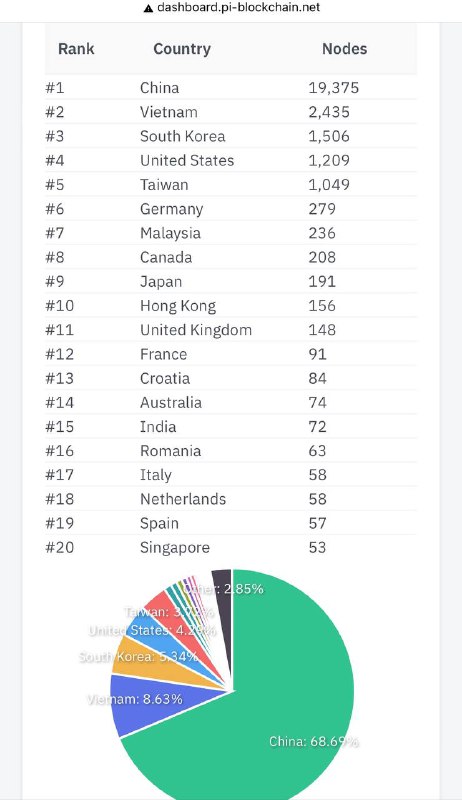Click the China: 68.69% chart label
This screenshot has height=800, width=462.
tap(313, 741)
